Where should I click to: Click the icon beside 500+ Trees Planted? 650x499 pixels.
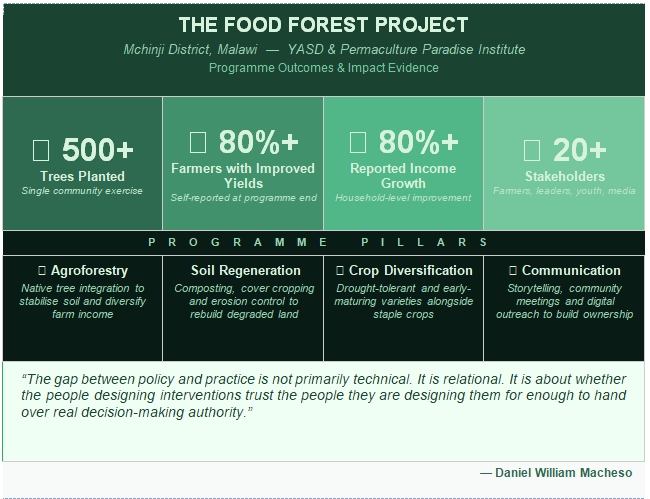(41, 150)
